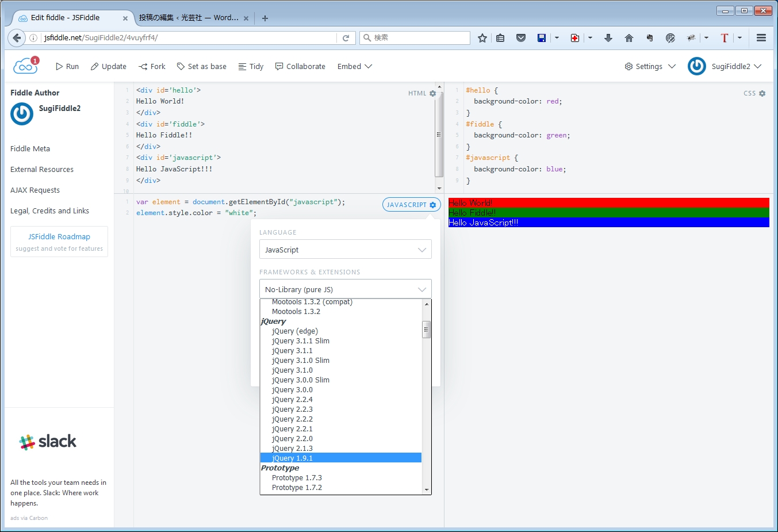Click the Firefox home icon
The height and width of the screenshot is (532, 778).
pos(628,38)
